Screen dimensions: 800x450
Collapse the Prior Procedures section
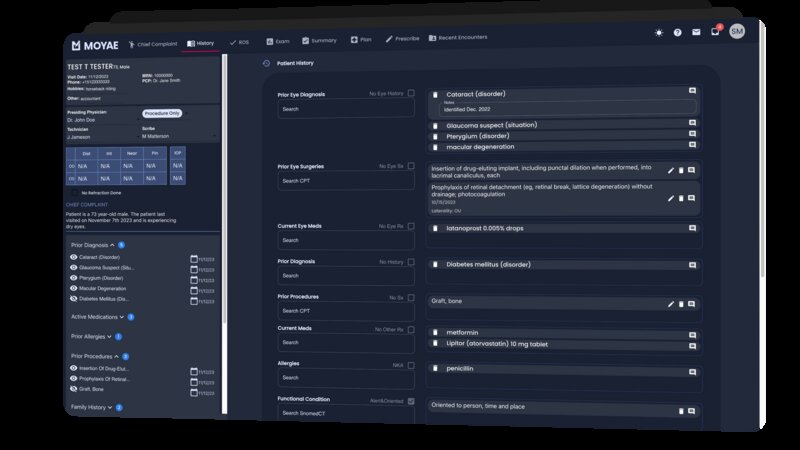pos(116,356)
